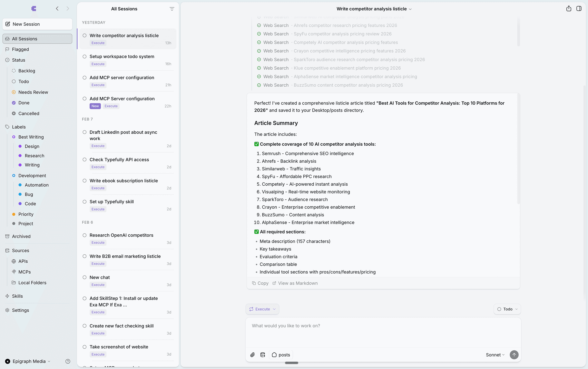Open Needs Review status filter
This screenshot has height=369, width=588.
pos(33,92)
